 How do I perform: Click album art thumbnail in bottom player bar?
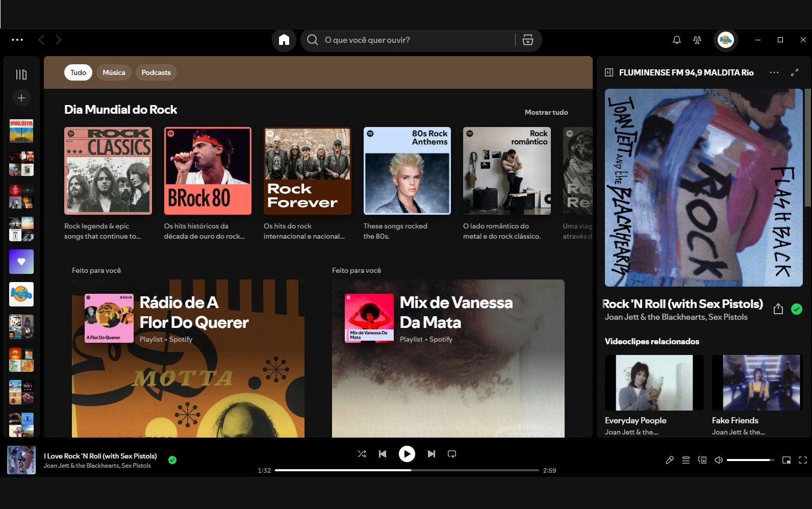[x=21, y=460]
